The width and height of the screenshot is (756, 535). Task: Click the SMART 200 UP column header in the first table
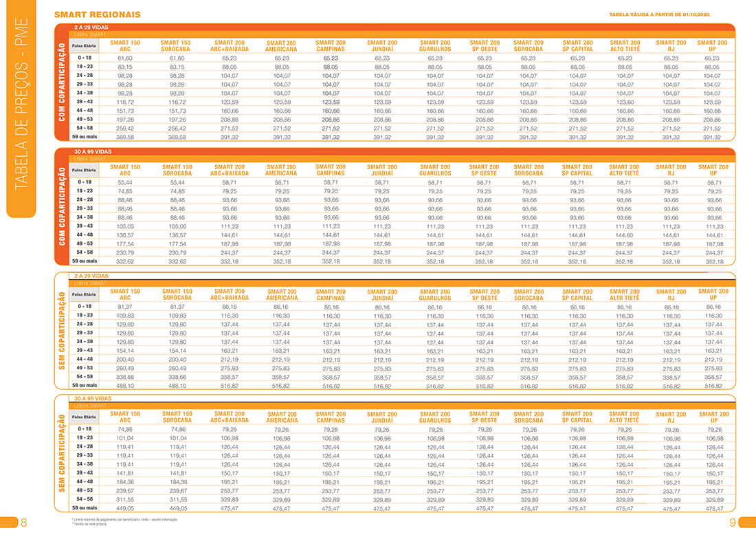click(712, 46)
